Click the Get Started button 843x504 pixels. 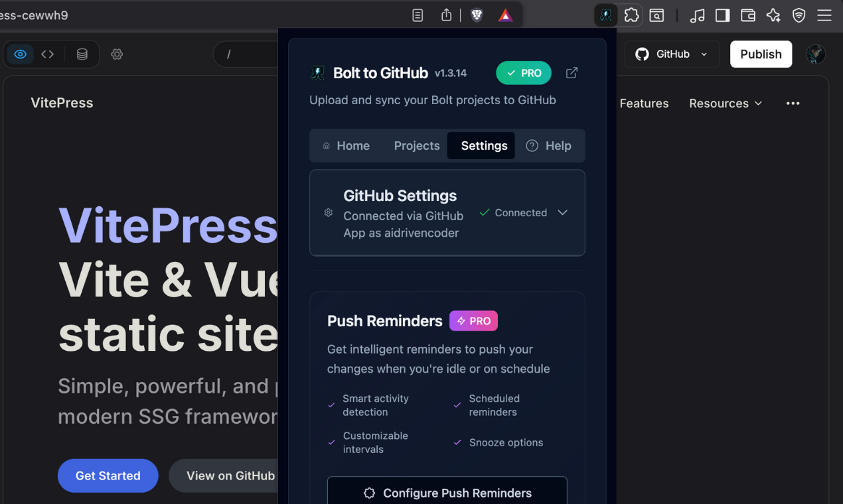[x=108, y=475]
